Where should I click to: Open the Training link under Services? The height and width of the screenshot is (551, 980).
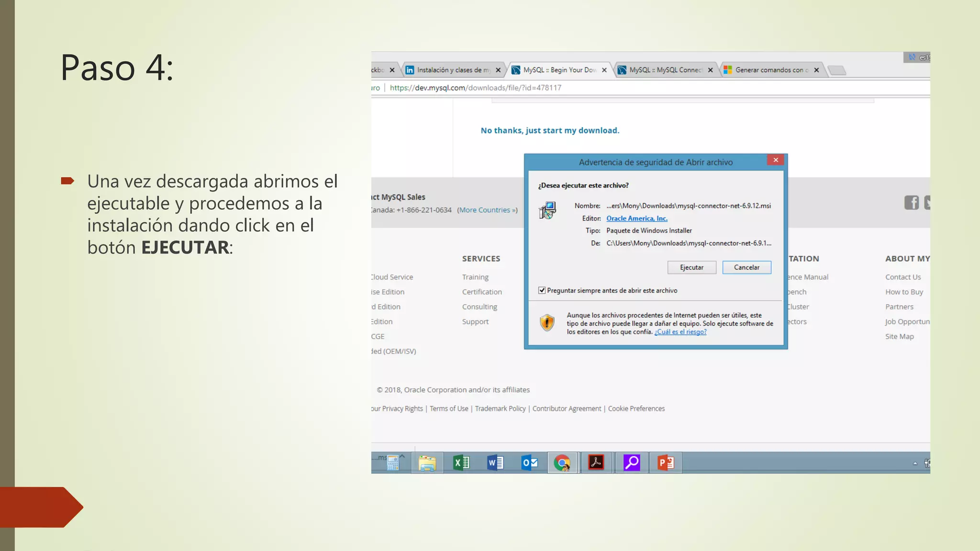coord(475,277)
